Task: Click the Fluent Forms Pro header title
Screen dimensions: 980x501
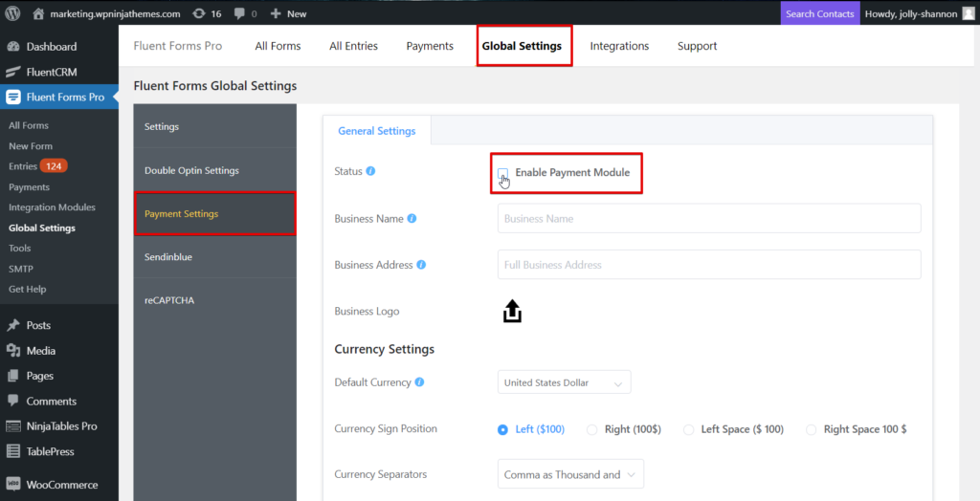Action: pos(177,46)
